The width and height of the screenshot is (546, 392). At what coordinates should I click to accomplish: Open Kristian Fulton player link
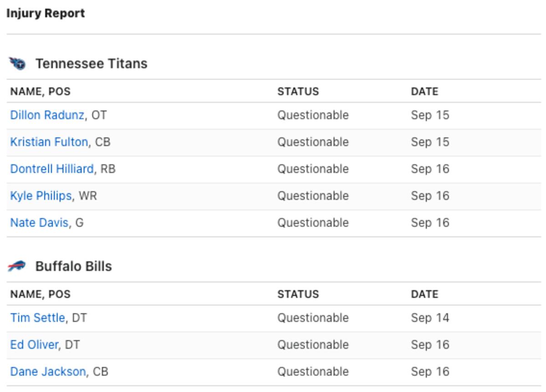[49, 142]
